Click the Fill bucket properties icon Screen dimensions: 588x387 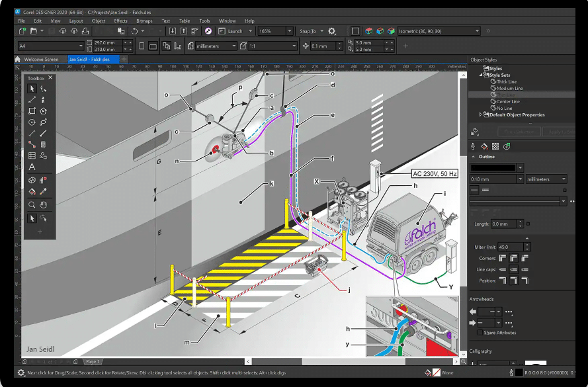484,146
